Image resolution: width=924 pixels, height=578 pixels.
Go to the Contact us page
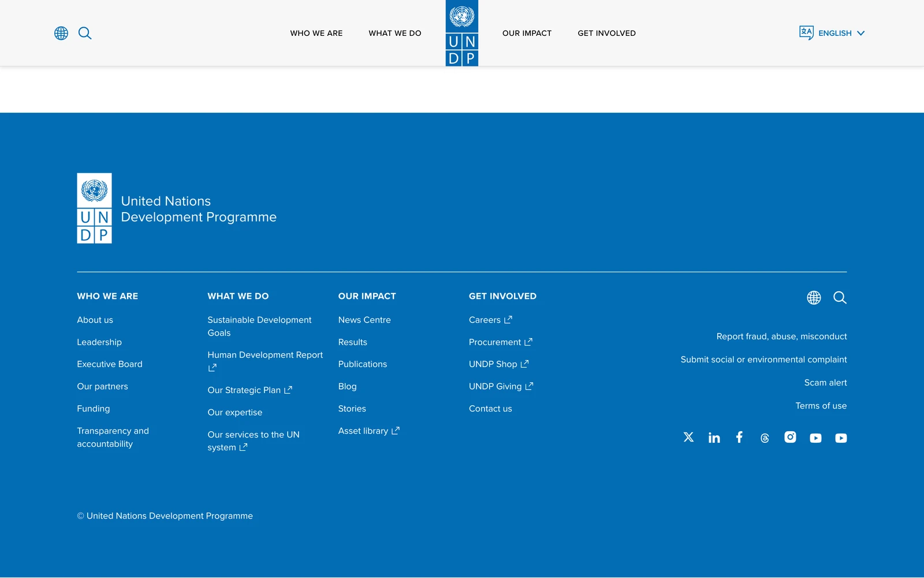coord(490,409)
